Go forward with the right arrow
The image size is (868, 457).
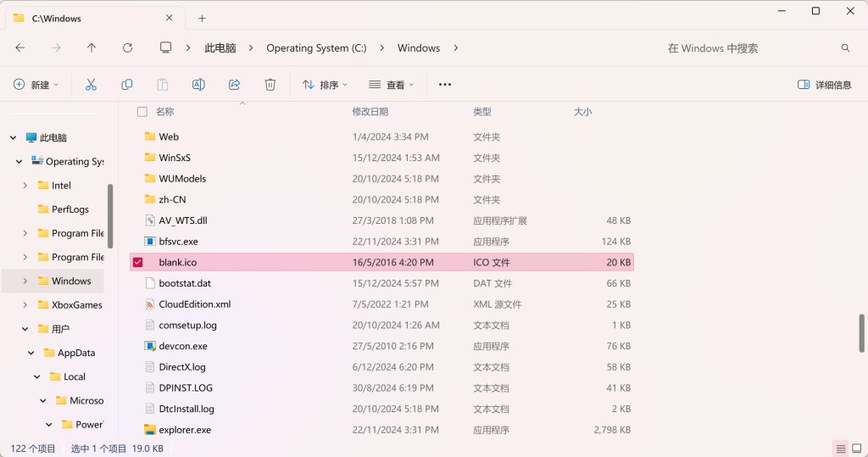point(56,48)
